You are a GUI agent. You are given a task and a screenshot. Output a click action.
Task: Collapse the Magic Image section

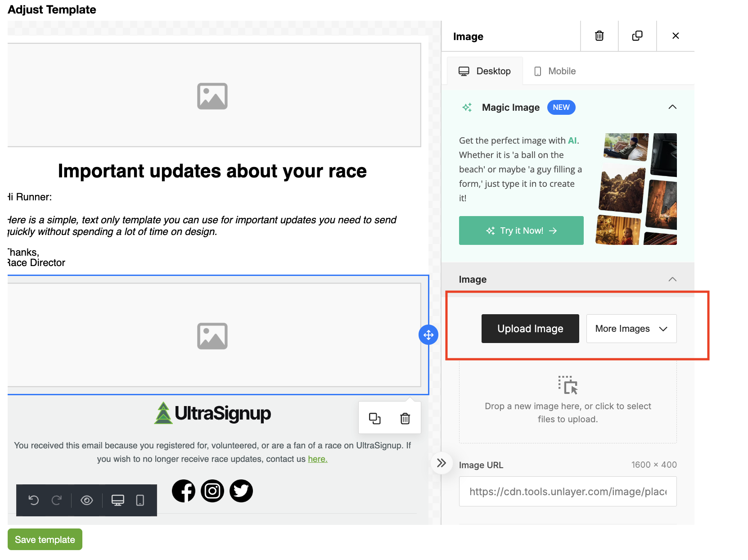pyautogui.click(x=672, y=107)
